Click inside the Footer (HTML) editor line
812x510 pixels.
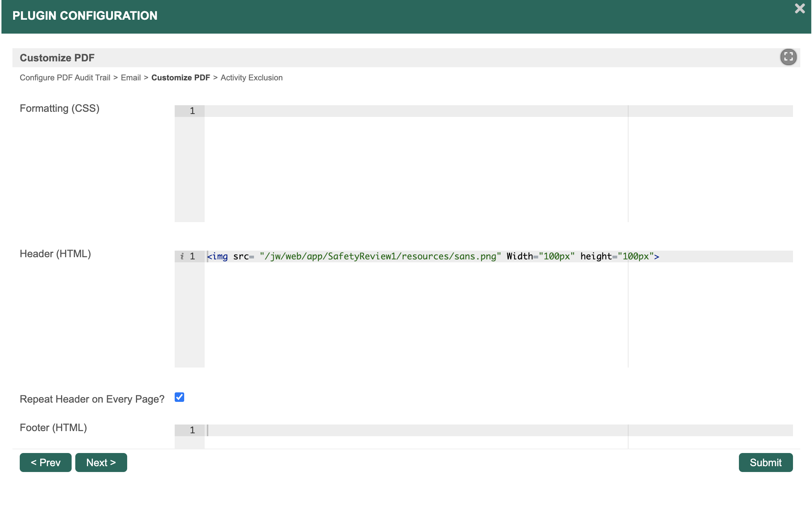pos(402,430)
